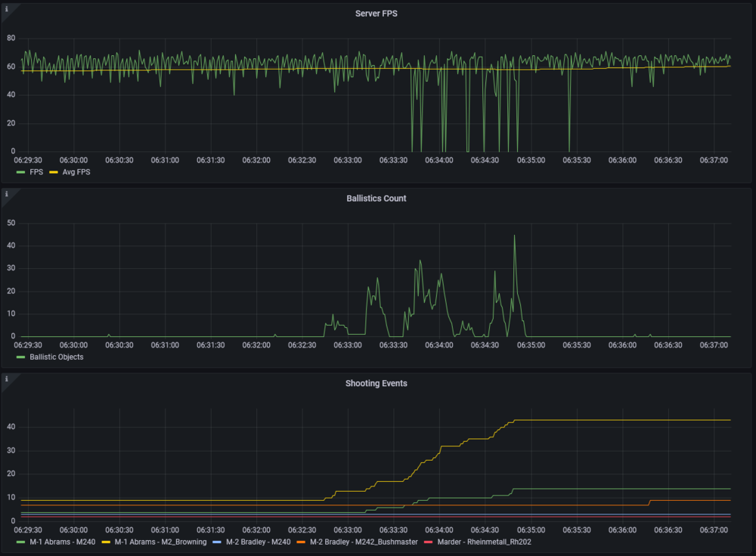Click the 06:34:00 label on Server FPS axis
Viewport: 756px width, 556px height.
pyautogui.click(x=439, y=160)
